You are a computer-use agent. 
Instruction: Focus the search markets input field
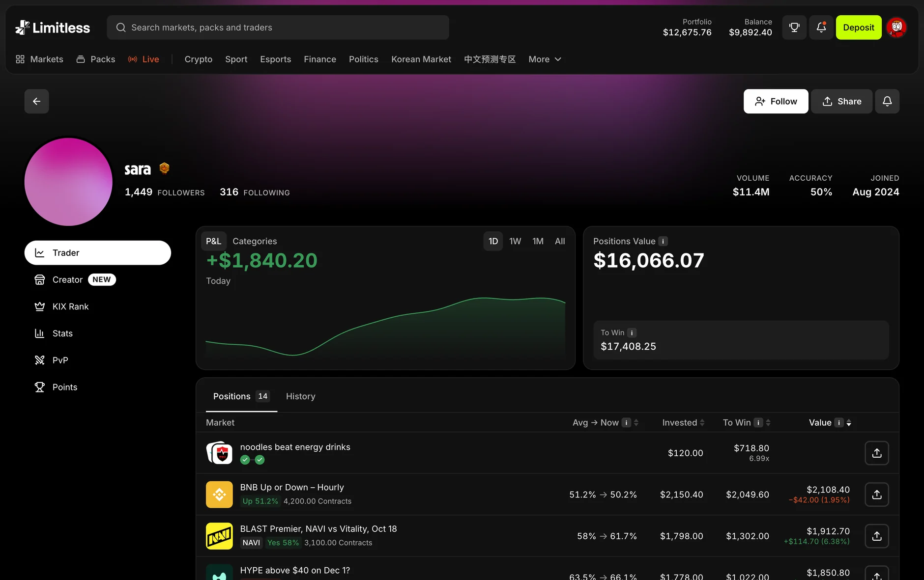tap(278, 28)
